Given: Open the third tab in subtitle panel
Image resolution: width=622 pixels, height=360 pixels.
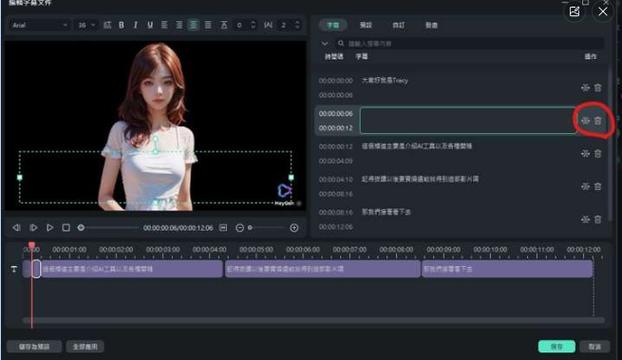Looking at the screenshot, I should click(398, 25).
